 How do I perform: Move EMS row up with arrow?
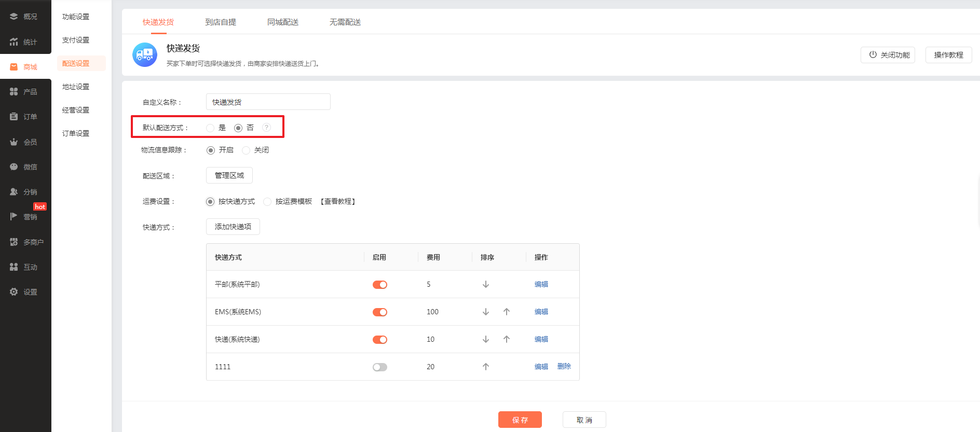[507, 312]
